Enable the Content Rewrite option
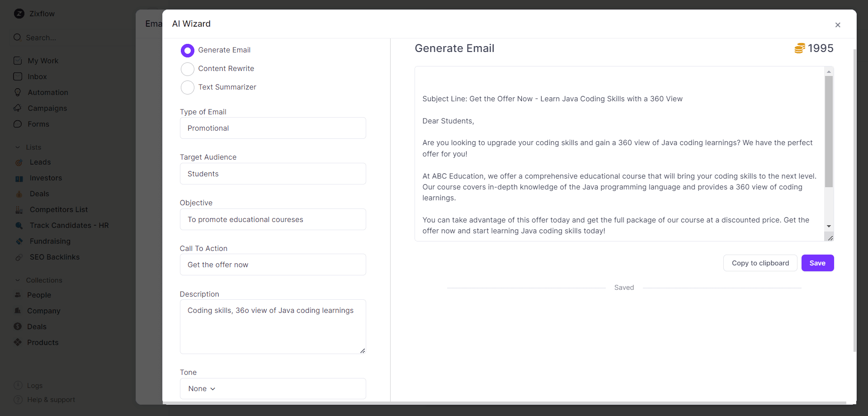The image size is (868, 416). (187, 69)
